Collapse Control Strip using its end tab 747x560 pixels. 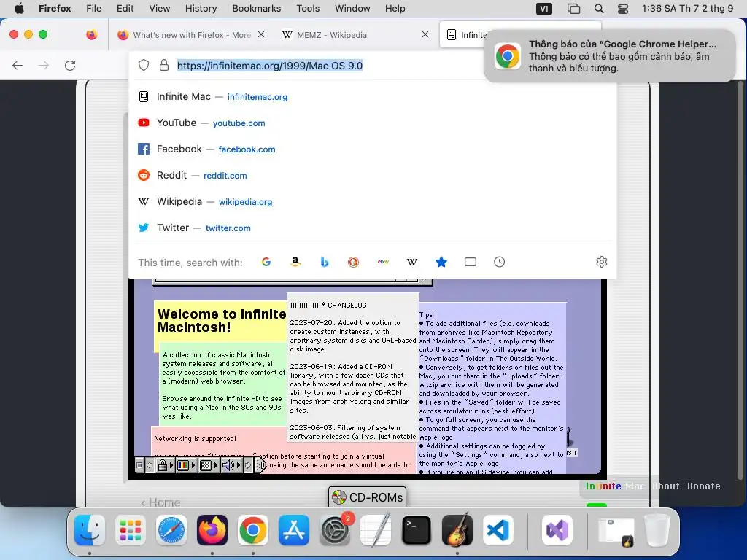pyautogui.click(x=261, y=465)
